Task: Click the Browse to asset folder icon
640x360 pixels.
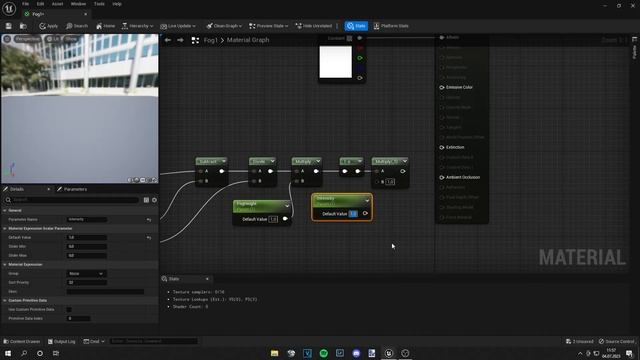Action: click(x=23, y=26)
